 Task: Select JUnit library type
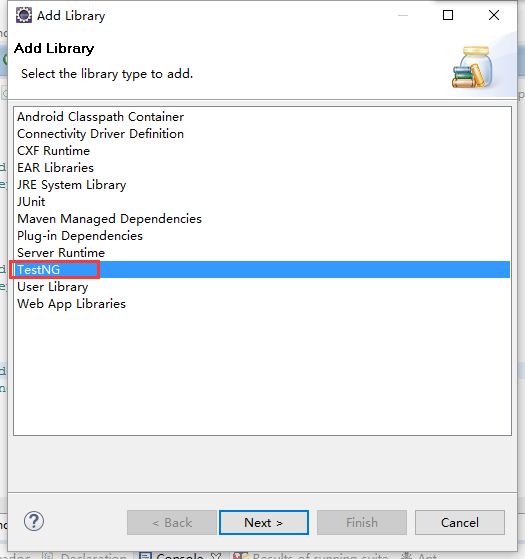[31, 202]
